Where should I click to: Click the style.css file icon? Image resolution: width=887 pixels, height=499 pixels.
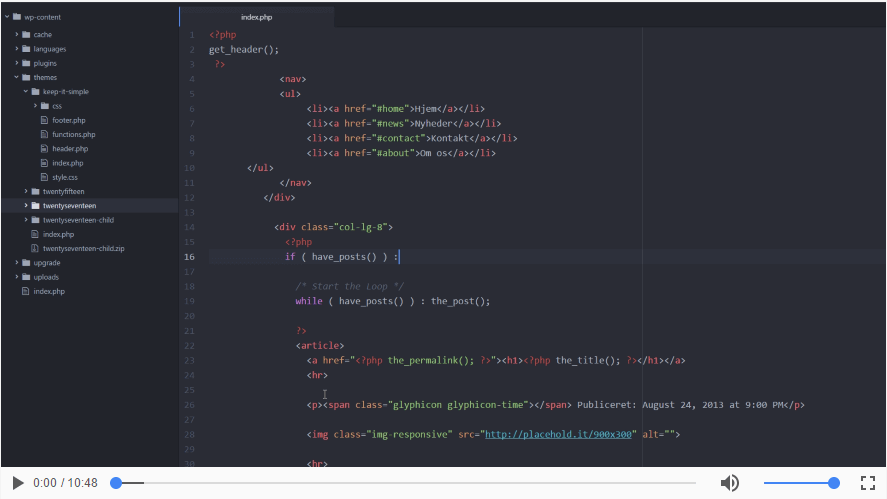coord(45,177)
